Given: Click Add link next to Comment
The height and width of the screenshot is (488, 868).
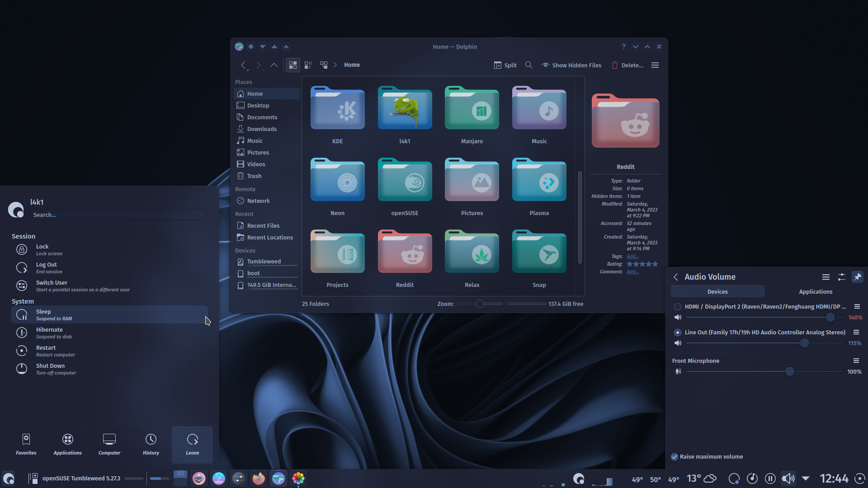Looking at the screenshot, I should pyautogui.click(x=632, y=272).
